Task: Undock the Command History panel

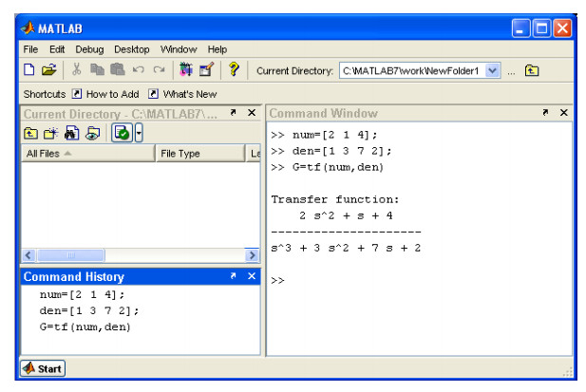Action: pos(234,276)
